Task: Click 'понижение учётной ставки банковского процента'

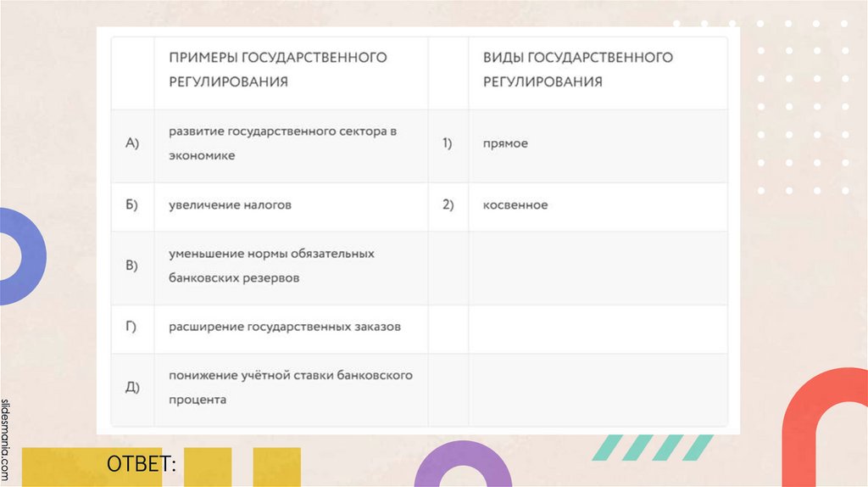Action: (291, 387)
